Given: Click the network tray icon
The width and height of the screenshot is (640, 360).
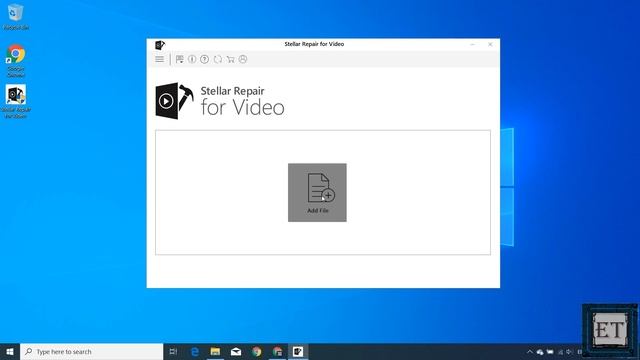Looking at the screenshot, I should pos(560,352).
